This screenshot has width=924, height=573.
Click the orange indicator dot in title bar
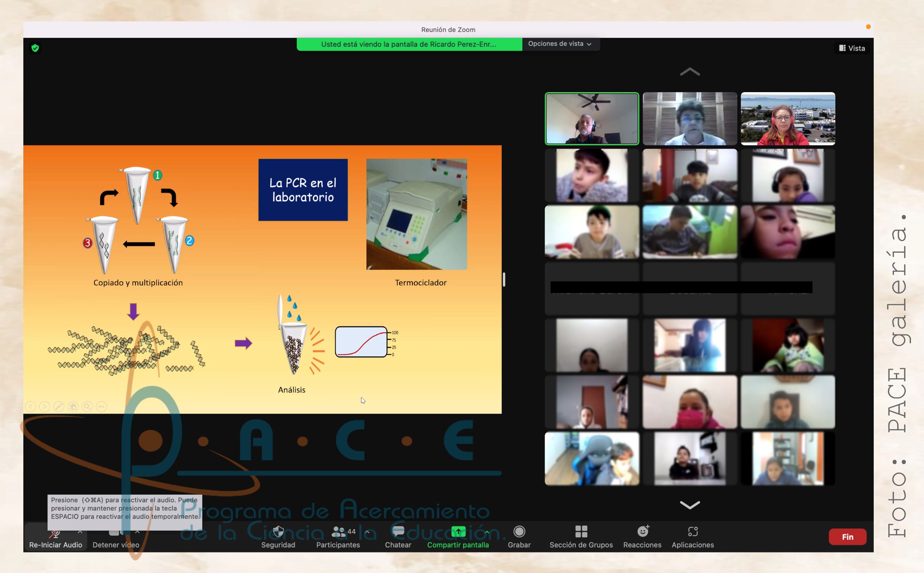coord(868,27)
